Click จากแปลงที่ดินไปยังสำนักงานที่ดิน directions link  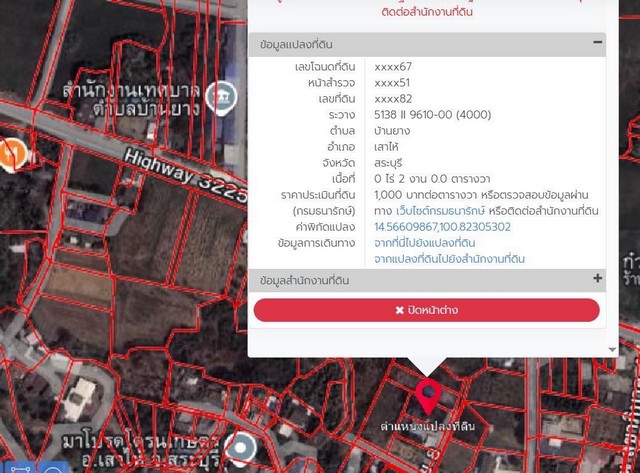coord(449,259)
